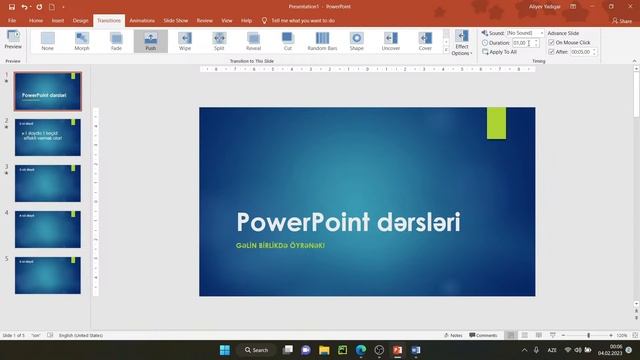Open Notes pane from status bar
Screen dimensions: 640x360
[453, 335]
